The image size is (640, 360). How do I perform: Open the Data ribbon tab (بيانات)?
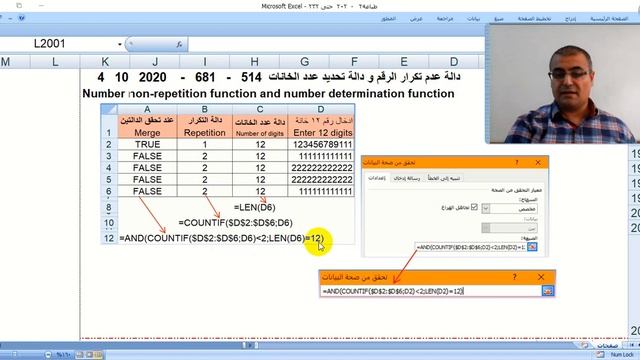click(x=473, y=19)
